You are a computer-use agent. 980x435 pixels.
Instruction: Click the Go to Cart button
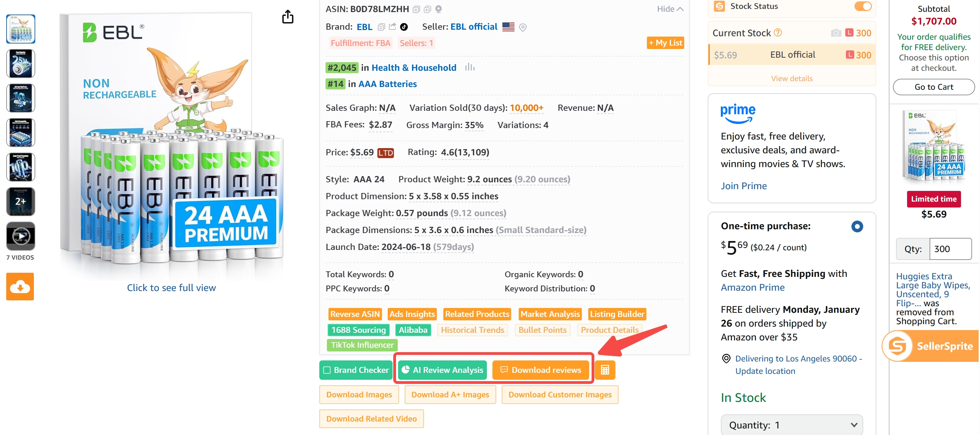coord(934,87)
